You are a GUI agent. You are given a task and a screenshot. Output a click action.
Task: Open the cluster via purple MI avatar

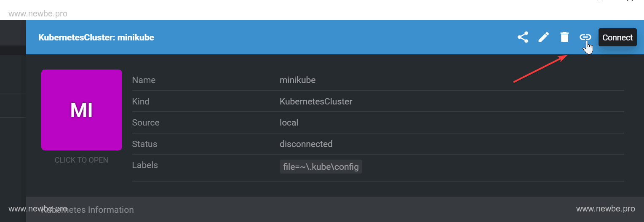click(x=82, y=110)
